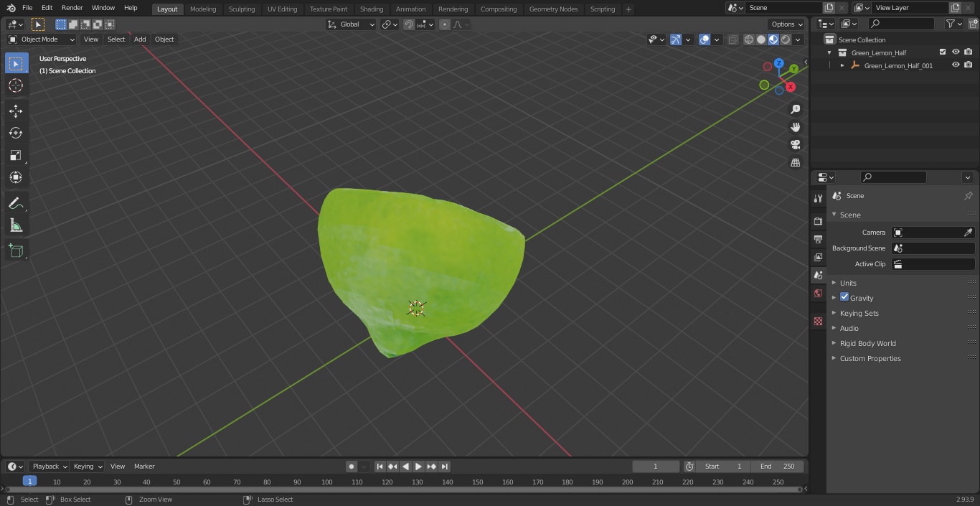Activate the Move tool
The height and width of the screenshot is (506, 980).
[x=16, y=111]
